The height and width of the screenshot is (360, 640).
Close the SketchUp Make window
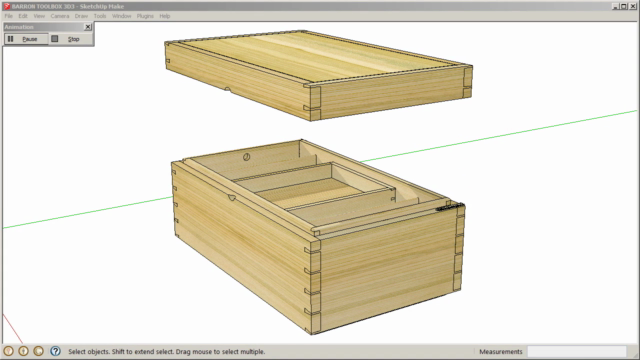click(x=633, y=6)
